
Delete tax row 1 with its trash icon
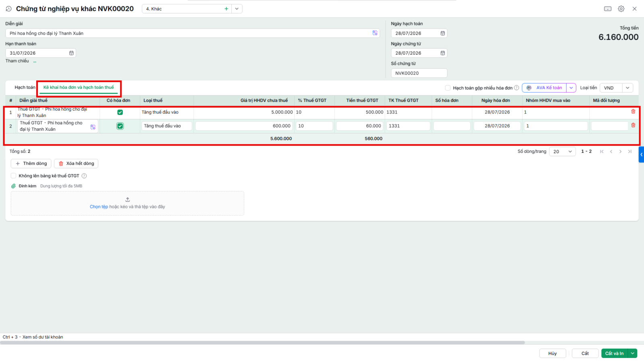(x=633, y=111)
